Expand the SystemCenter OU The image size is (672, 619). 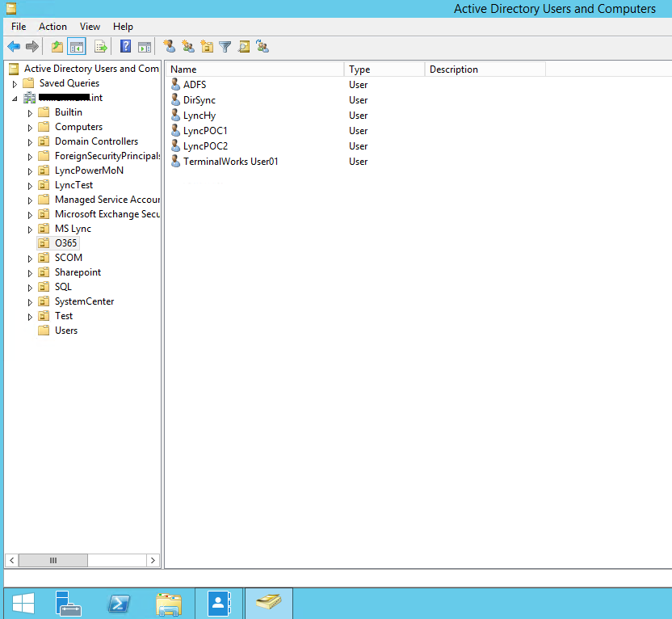30,303
